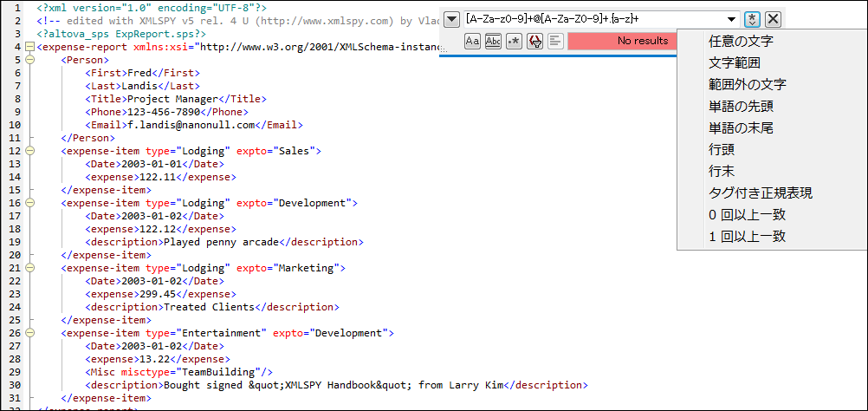Click the email f.landis@nanonull.com text

click(191, 125)
